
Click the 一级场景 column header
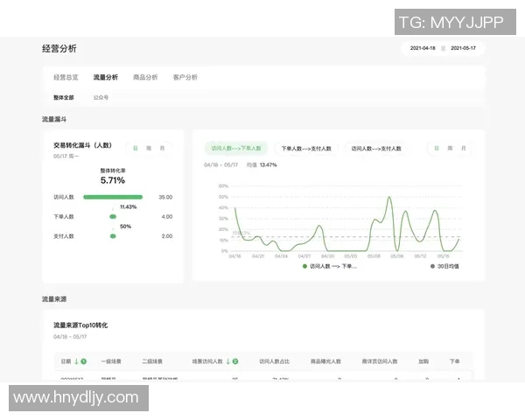(111, 360)
